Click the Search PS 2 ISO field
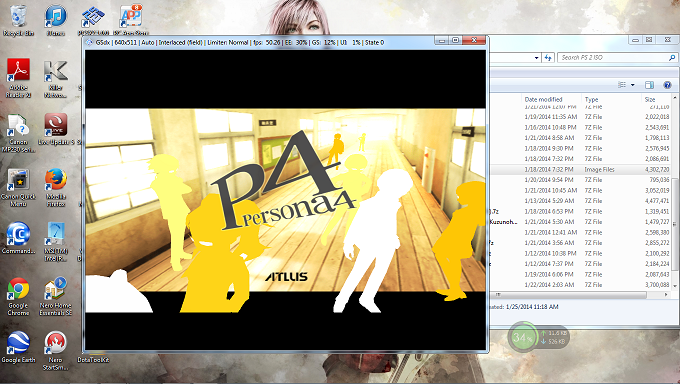 coord(614,58)
